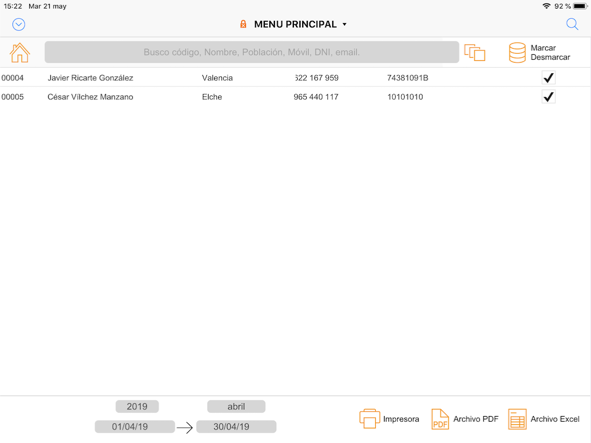Click the Marcar Desmarcar label
This screenshot has width=591, height=443.
[550, 52]
